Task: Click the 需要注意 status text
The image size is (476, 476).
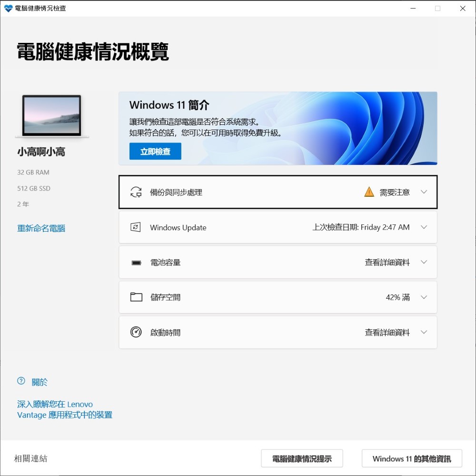Action: pyautogui.click(x=395, y=192)
